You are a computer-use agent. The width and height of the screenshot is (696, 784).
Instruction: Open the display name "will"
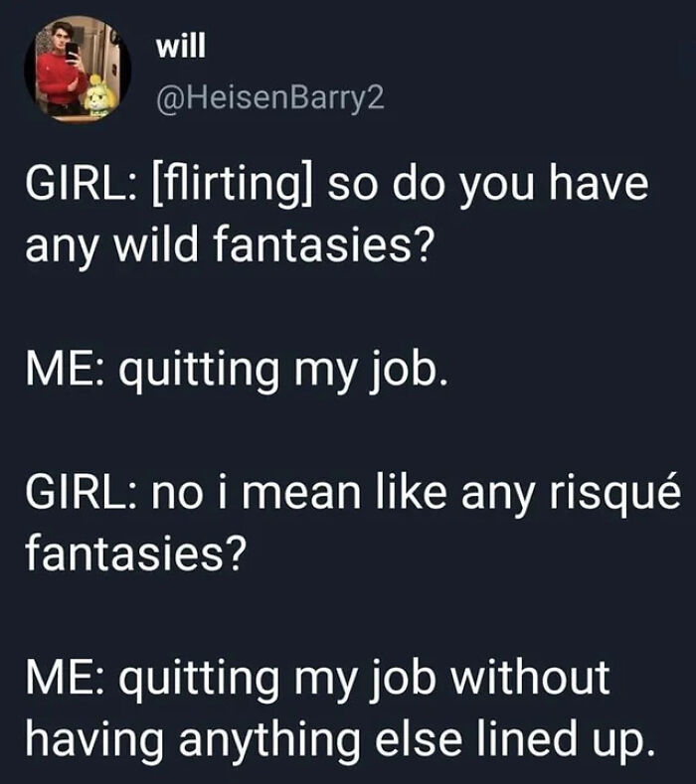[x=179, y=48]
